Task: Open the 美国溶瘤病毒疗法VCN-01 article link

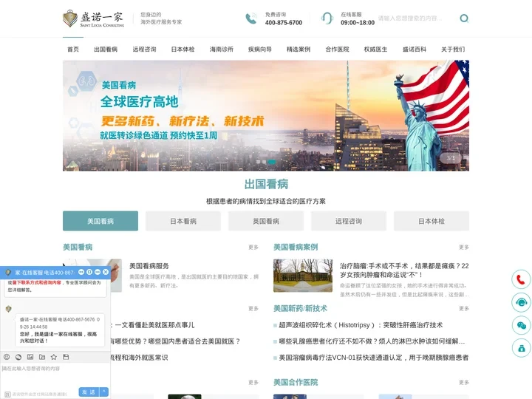Action: pyautogui.click(x=374, y=358)
